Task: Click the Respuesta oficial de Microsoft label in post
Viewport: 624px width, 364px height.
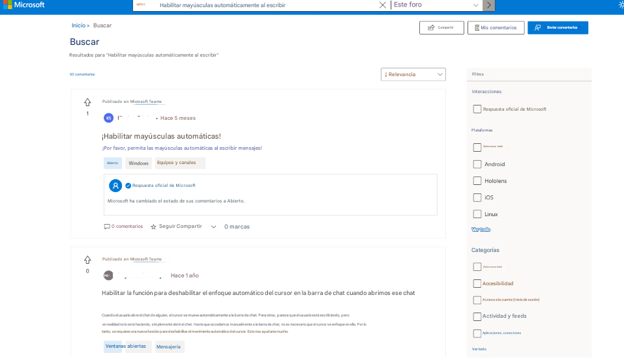Action: coord(164,186)
